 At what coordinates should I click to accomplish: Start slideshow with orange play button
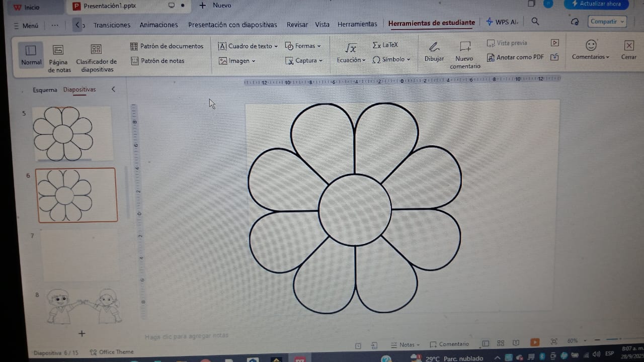click(x=535, y=342)
